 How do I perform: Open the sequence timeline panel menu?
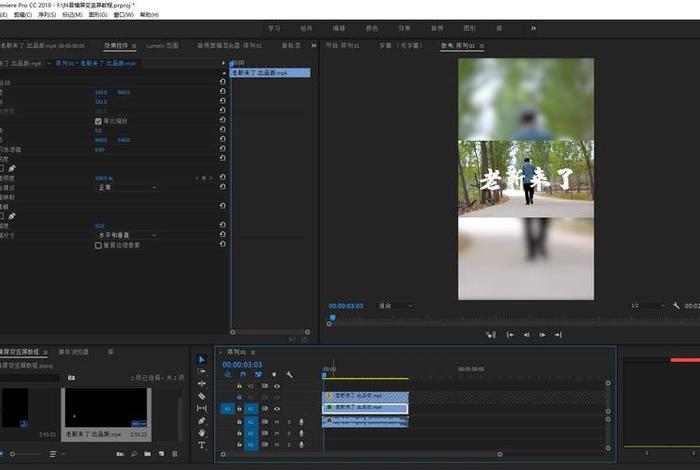(x=253, y=352)
